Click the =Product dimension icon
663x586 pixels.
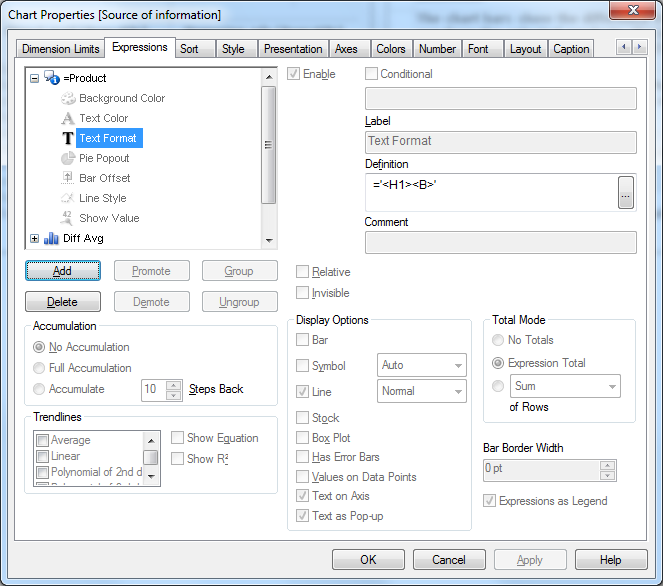pyautogui.click(x=52, y=78)
